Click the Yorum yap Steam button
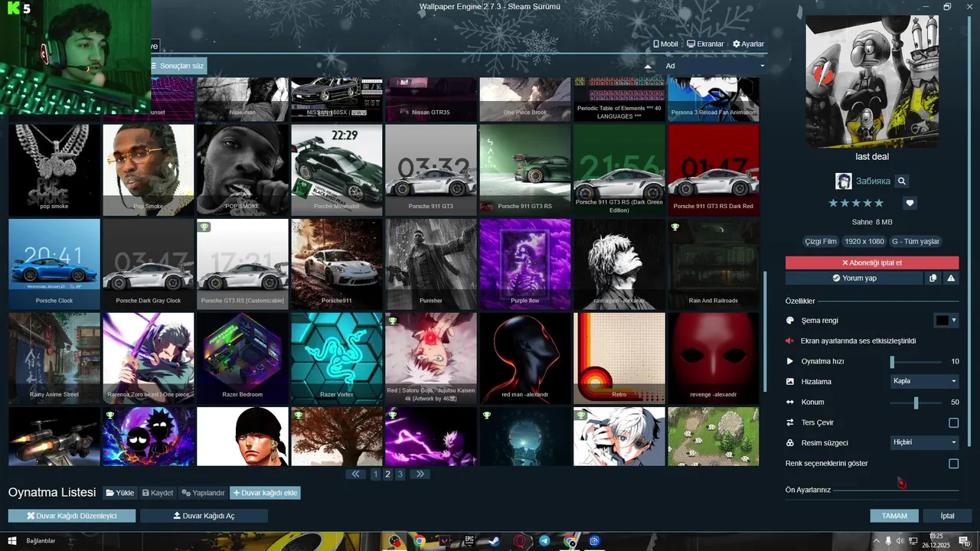 (854, 278)
